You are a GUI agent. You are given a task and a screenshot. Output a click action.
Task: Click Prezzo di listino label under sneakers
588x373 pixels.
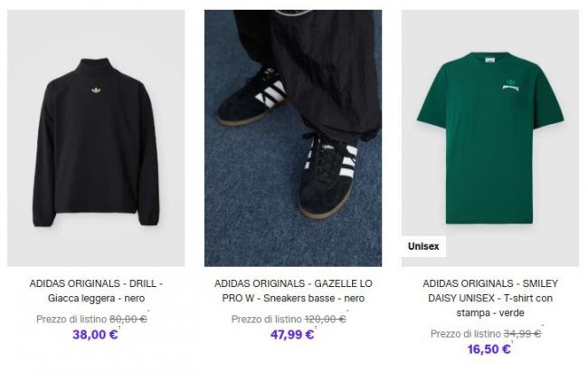pos(267,320)
